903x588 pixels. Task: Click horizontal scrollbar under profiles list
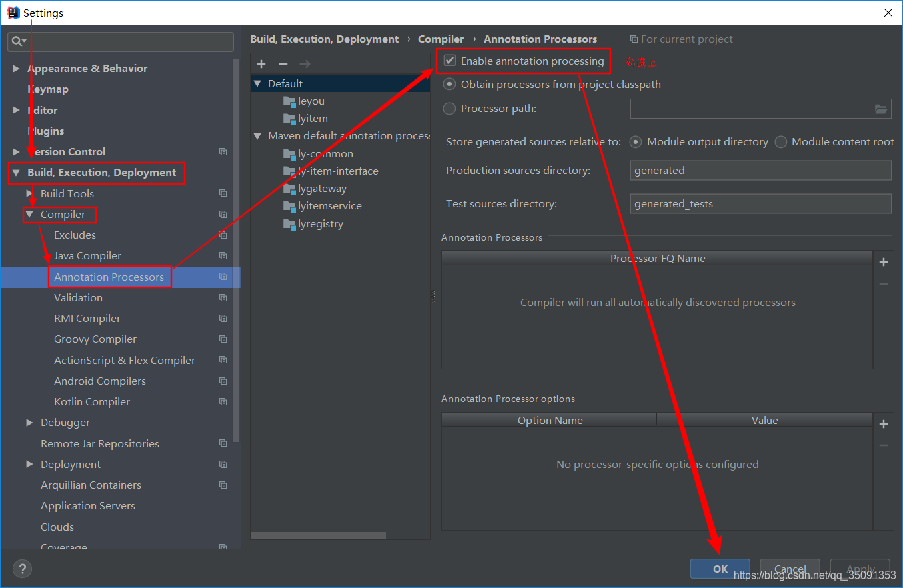(x=319, y=535)
